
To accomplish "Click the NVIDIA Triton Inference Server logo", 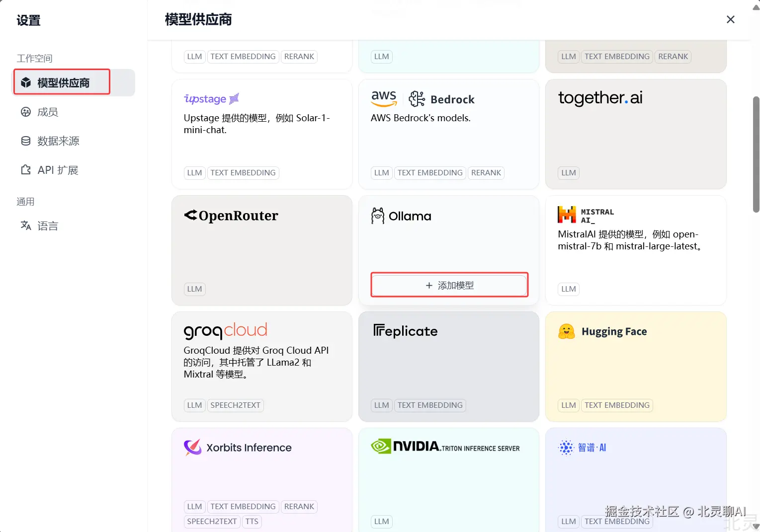I will tap(445, 447).
